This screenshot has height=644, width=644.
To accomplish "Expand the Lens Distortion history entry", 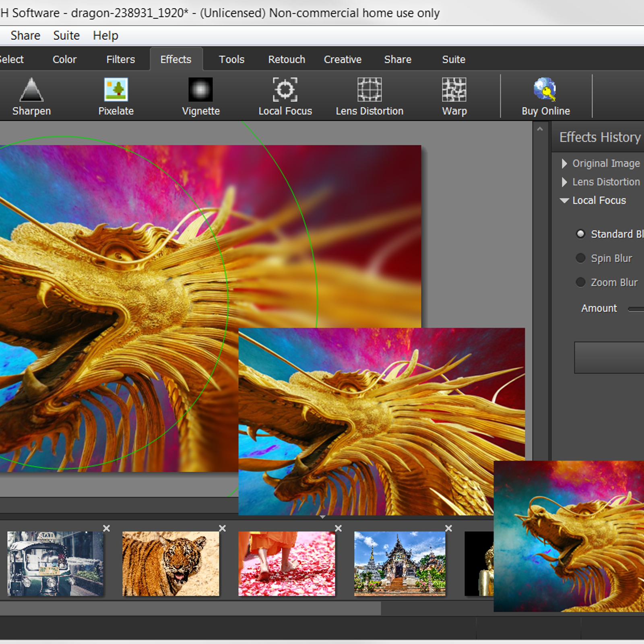I will click(x=564, y=182).
